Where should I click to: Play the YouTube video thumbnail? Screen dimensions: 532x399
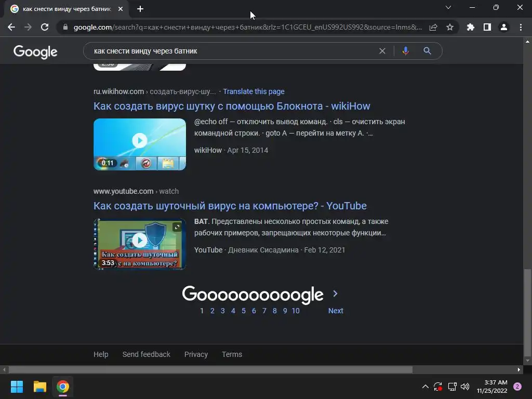click(140, 244)
